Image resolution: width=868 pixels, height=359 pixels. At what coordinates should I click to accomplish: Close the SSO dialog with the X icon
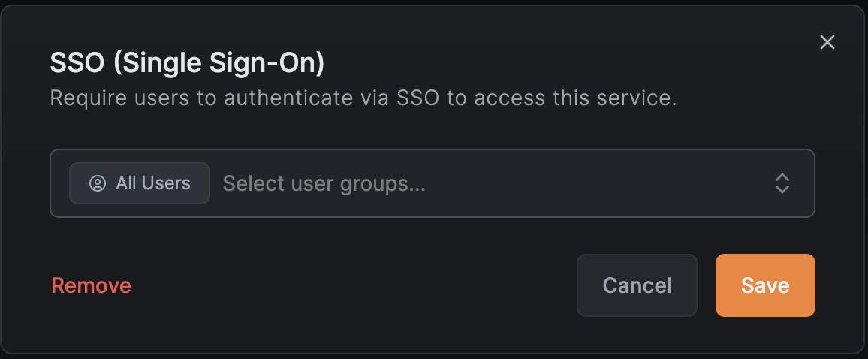[827, 42]
